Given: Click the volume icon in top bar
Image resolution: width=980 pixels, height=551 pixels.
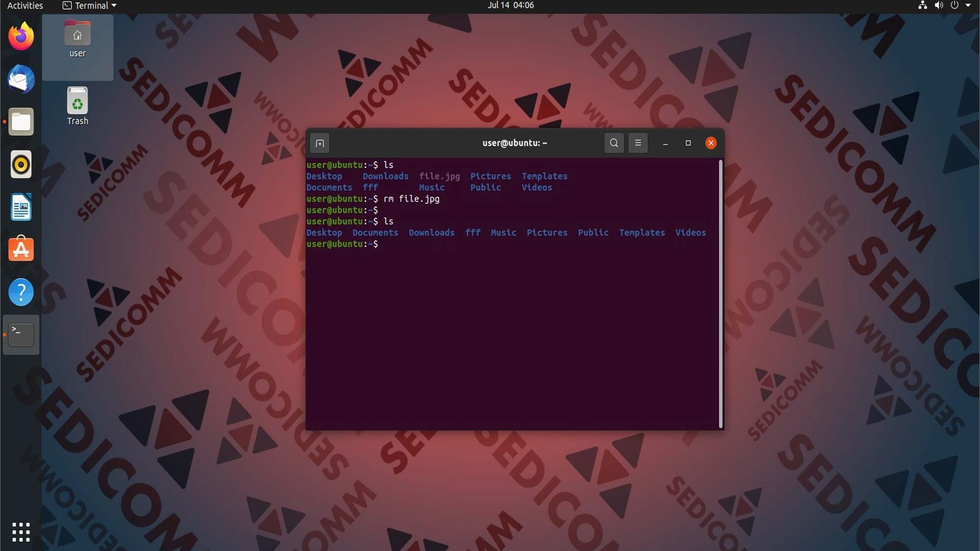Looking at the screenshot, I should pyautogui.click(x=939, y=6).
